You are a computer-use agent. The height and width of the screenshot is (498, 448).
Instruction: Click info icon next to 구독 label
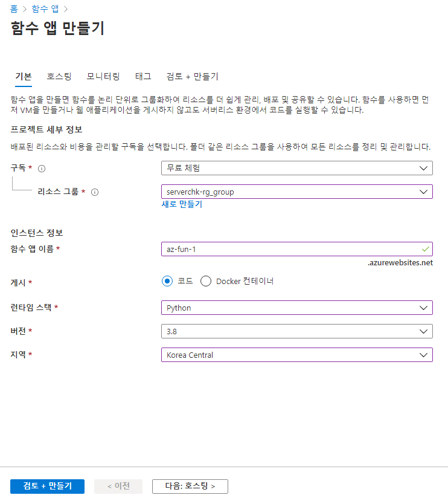42,169
